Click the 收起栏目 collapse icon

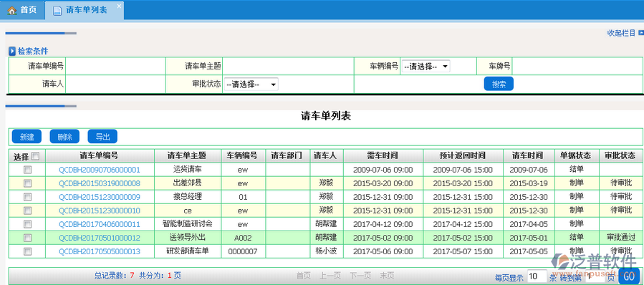[640, 32]
